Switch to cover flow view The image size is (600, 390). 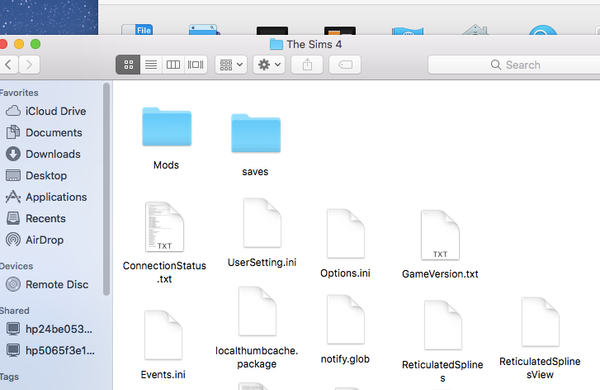(x=196, y=65)
